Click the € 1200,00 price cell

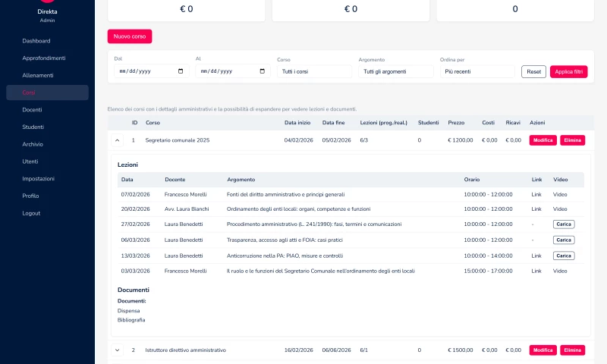(x=461, y=140)
